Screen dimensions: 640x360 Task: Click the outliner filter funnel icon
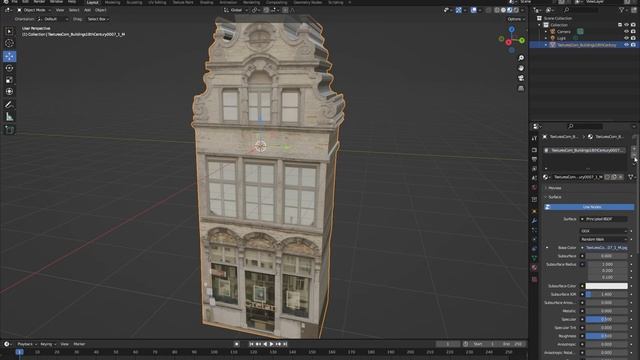coord(622,10)
